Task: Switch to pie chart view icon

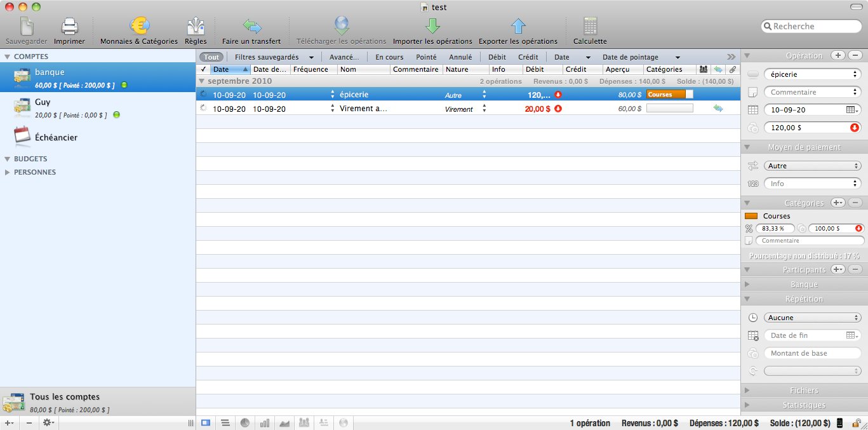Action: (x=245, y=423)
